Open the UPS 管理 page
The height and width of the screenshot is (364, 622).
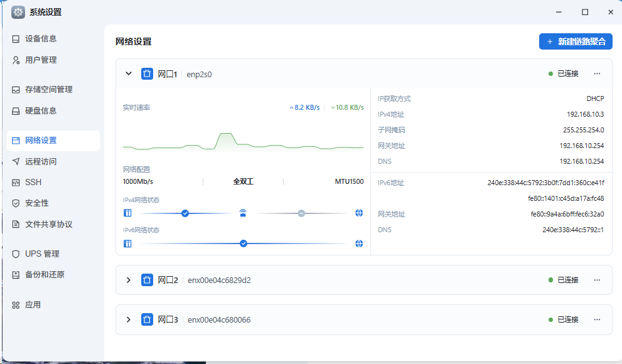coord(42,254)
